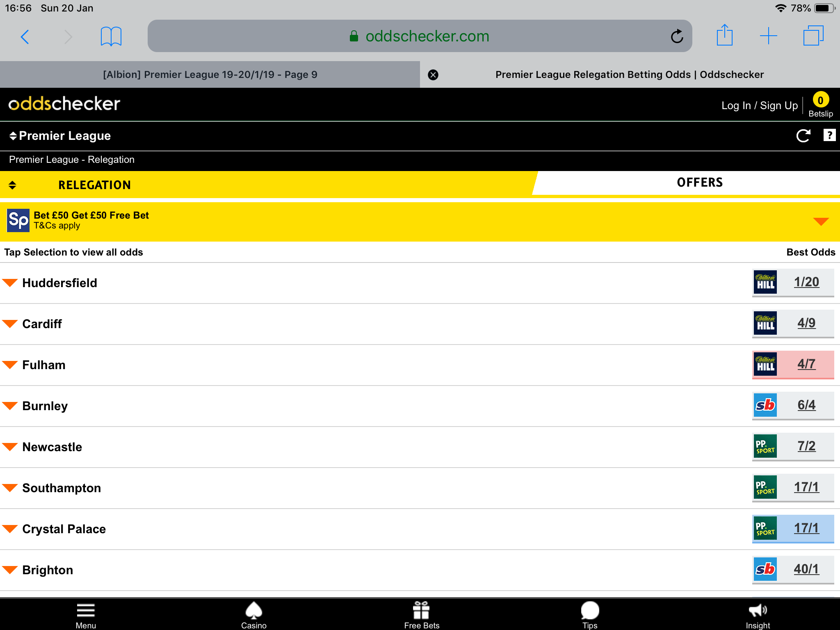Tap Sportingbet logo in Brighton row
840x630 pixels.
765,569
